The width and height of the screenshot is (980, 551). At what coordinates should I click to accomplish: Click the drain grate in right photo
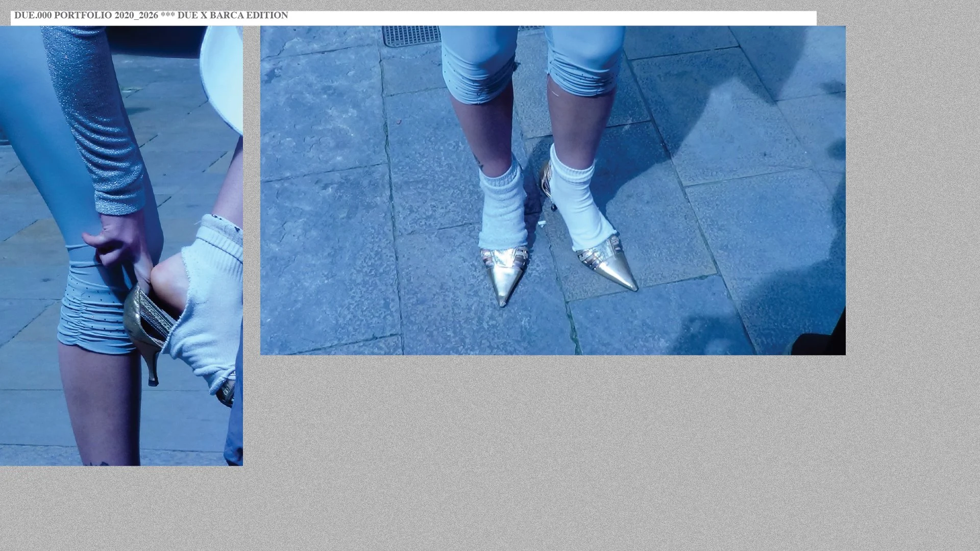411,36
